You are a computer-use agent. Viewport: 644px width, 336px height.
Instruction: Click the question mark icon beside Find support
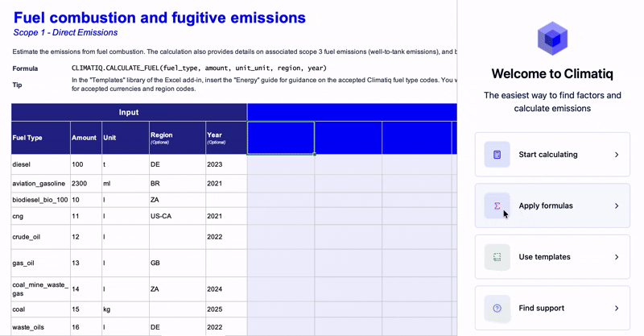[497, 308]
